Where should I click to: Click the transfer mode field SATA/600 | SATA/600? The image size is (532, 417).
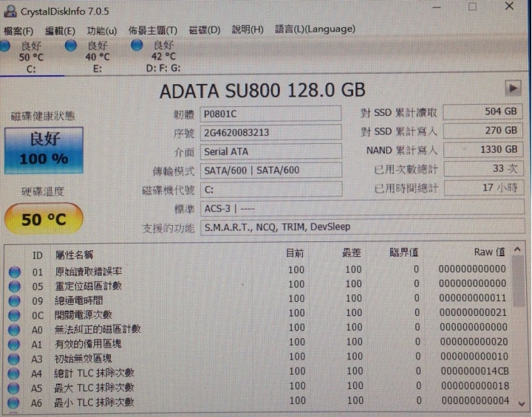[271, 170]
